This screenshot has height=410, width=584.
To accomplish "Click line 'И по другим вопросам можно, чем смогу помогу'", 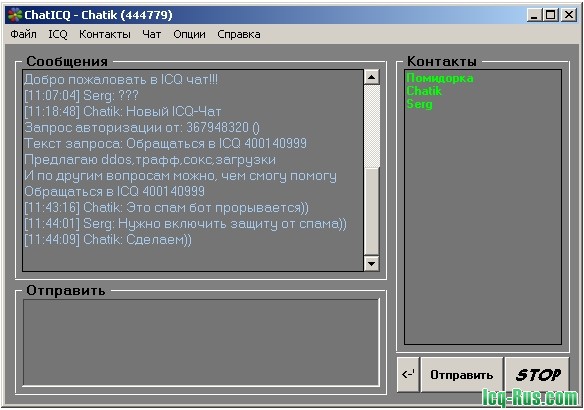I will 180,175.
